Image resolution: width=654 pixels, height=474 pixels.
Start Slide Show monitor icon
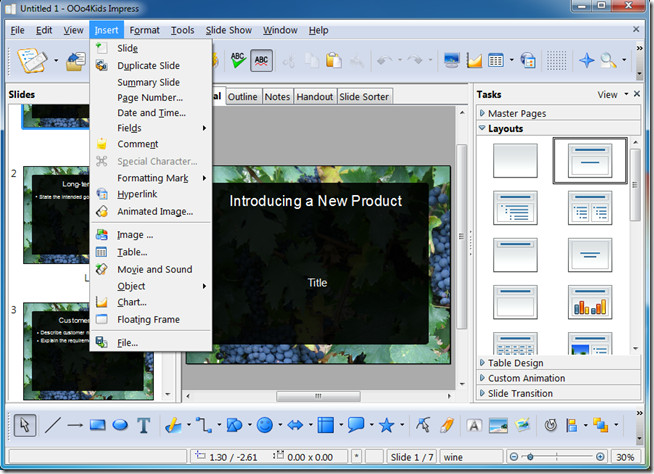(452, 61)
